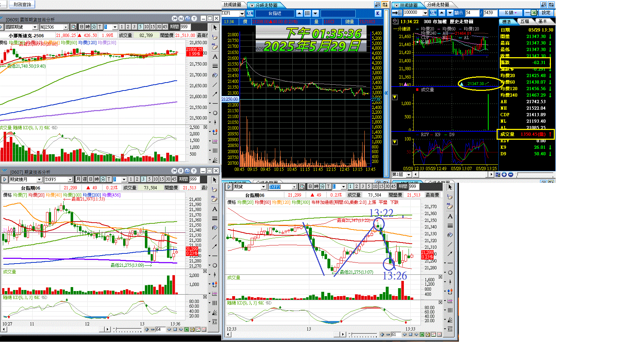Toggle 月 monthly period in 0607 window
The image size is (644, 345).
(x=78, y=179)
